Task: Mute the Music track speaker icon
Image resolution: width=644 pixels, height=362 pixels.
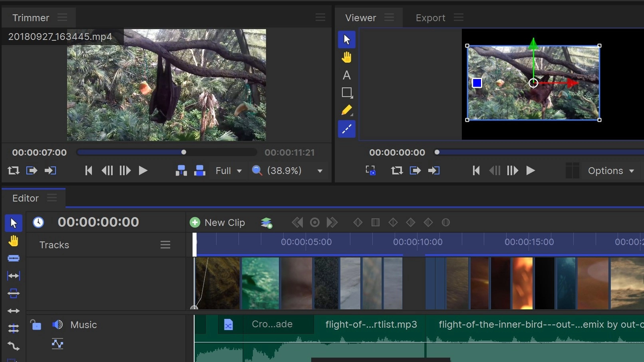Action: (58, 324)
